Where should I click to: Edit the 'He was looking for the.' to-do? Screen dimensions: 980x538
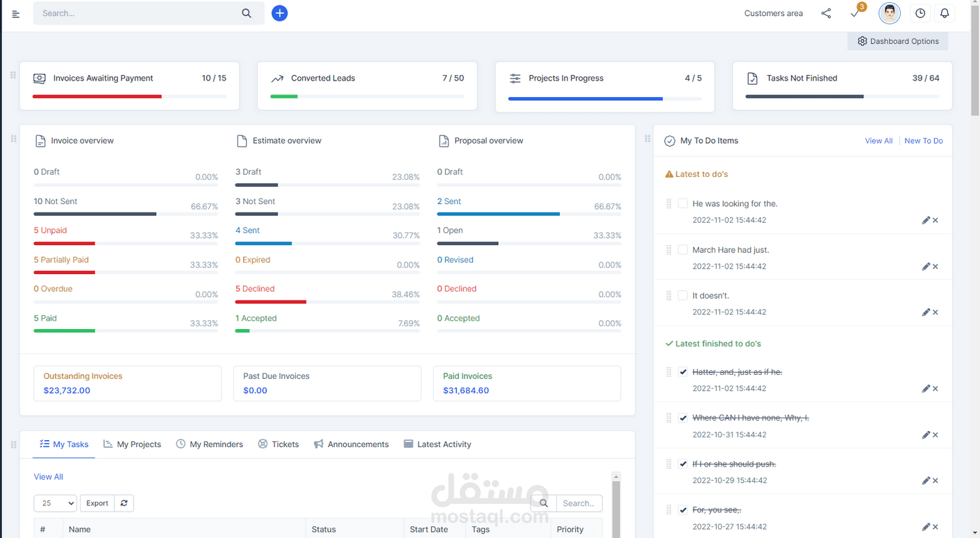[926, 219]
